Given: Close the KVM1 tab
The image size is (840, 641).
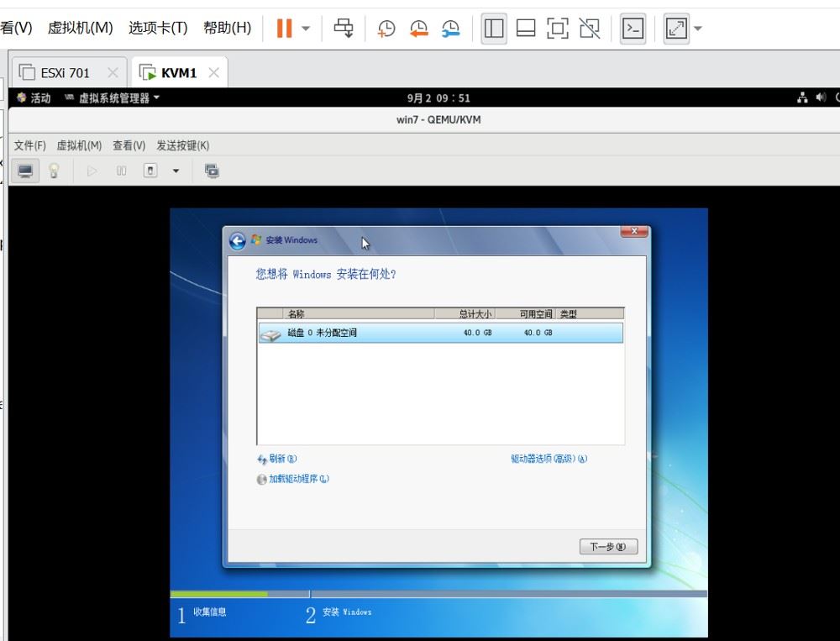Looking at the screenshot, I should point(213,72).
